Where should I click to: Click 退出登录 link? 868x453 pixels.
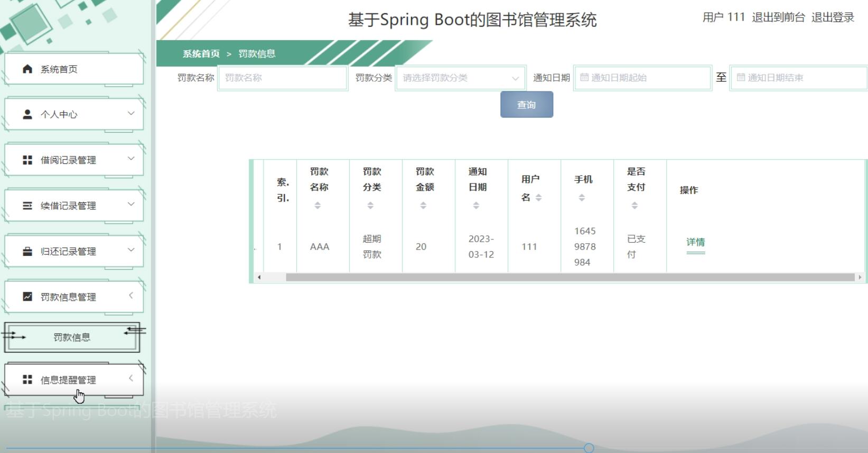833,17
